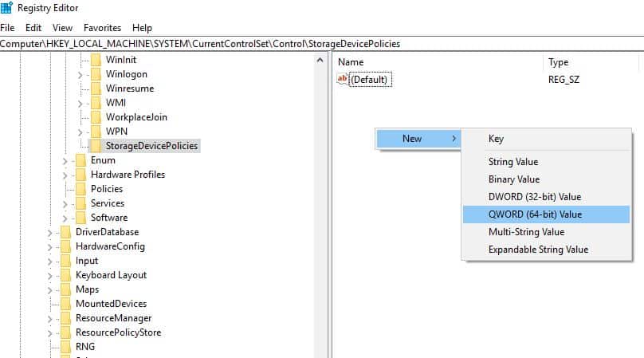Select the Policies key label
Image resolution: width=644 pixels, height=358 pixels.
(107, 189)
